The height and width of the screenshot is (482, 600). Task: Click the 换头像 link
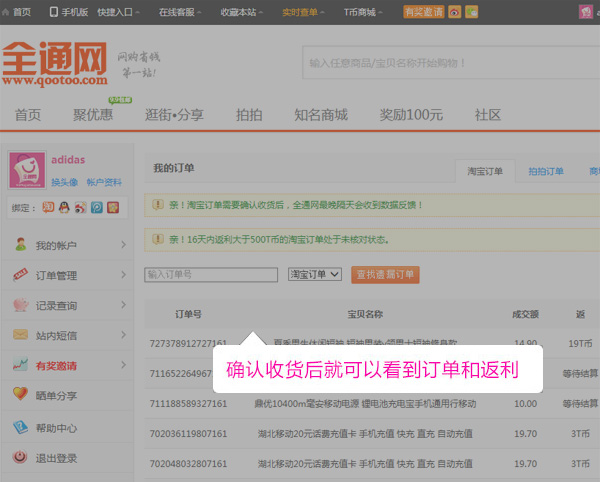tap(65, 182)
